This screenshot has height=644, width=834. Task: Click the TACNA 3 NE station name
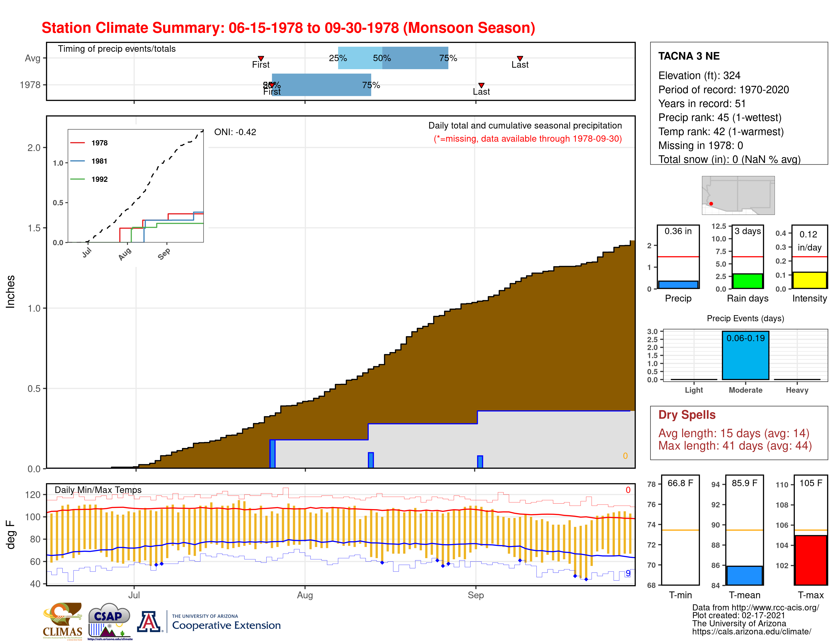689,56
